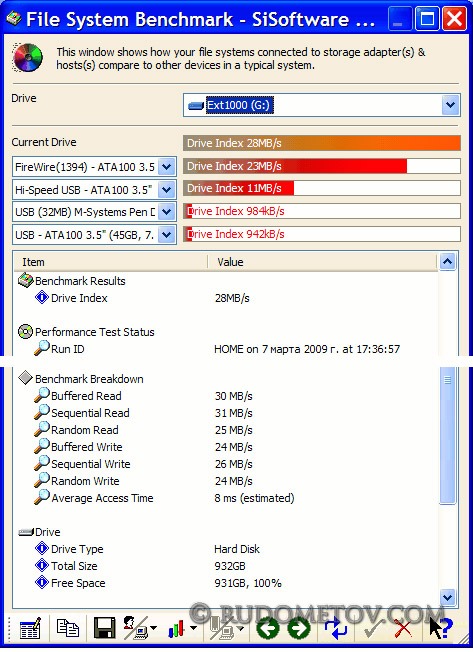This screenshot has width=473, height=652.
Task: Click the application icon in the title bar
Action: 13,18
